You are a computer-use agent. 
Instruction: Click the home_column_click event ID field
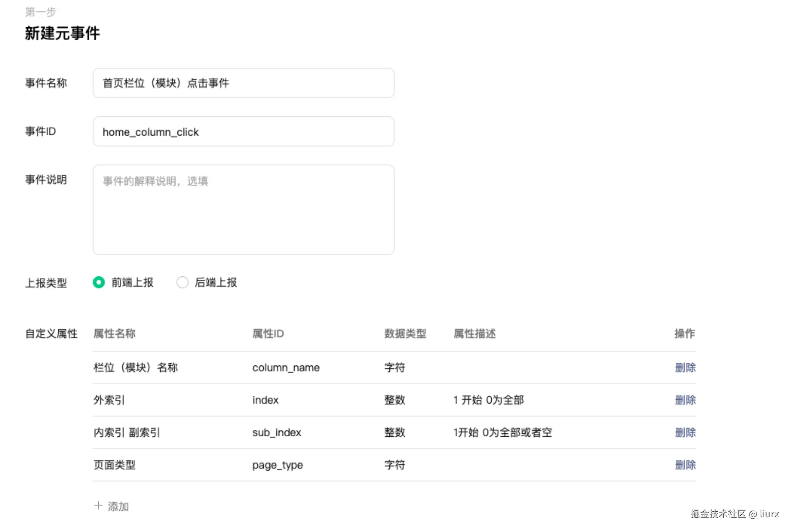tap(243, 132)
